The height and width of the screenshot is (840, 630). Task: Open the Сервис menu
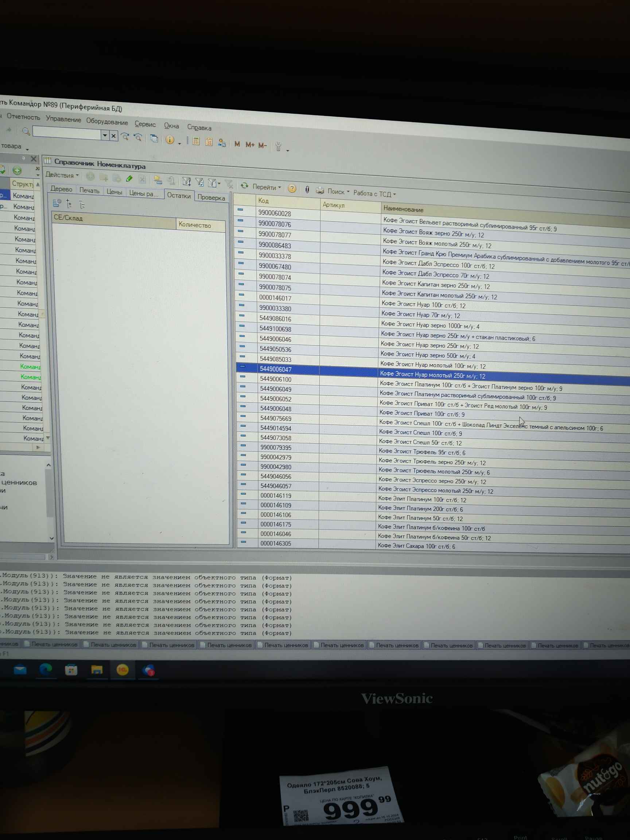tap(145, 124)
